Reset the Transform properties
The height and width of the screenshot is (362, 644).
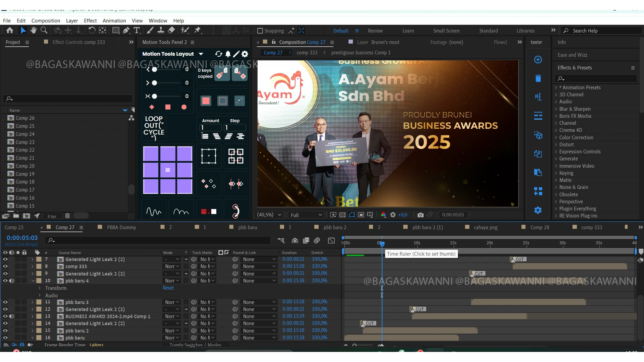coord(168,288)
